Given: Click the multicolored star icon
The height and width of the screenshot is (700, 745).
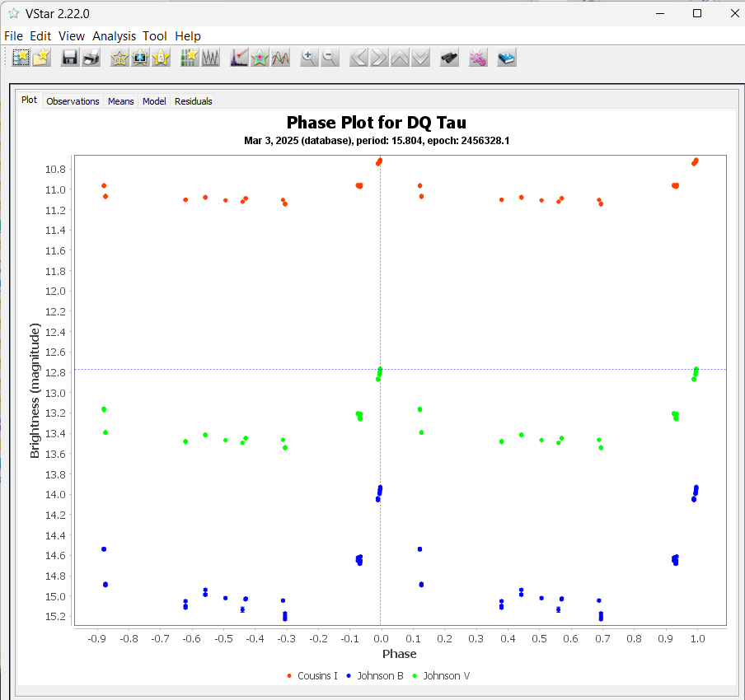Looking at the screenshot, I should tap(260, 58).
